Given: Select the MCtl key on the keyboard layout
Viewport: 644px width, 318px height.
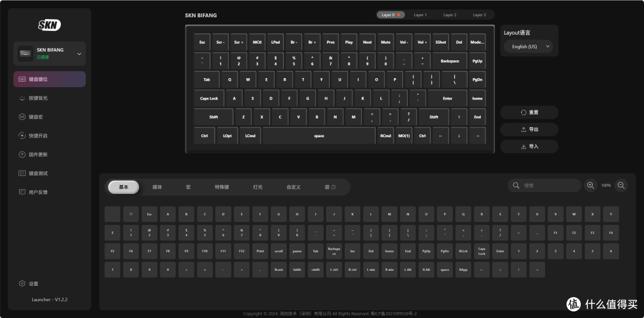Looking at the screenshot, I should coord(257,42).
